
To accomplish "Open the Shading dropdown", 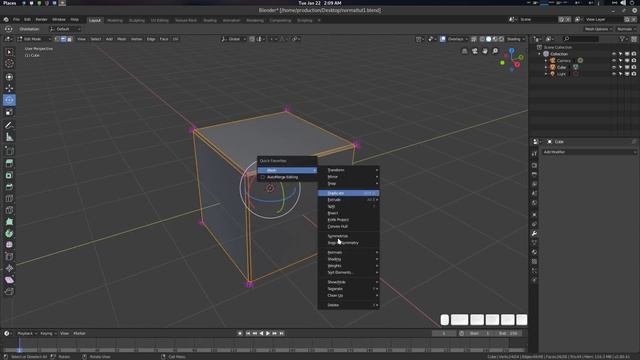I will pyautogui.click(x=516, y=39).
